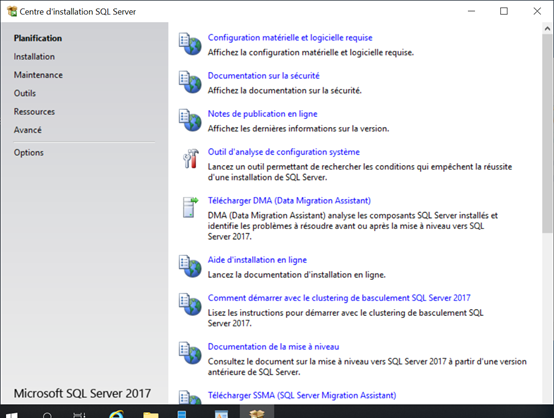Open File Explorer from the taskbar
This screenshot has height=418, width=554.
[151, 414]
